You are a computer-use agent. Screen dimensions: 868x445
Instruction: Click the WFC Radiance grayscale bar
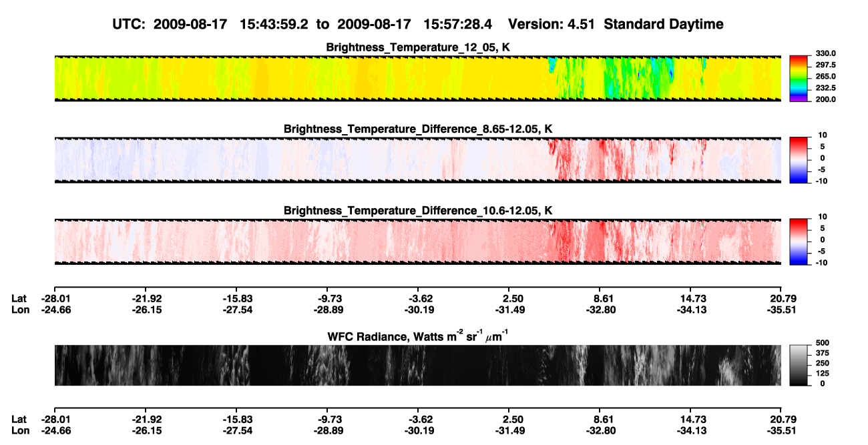[799, 365]
